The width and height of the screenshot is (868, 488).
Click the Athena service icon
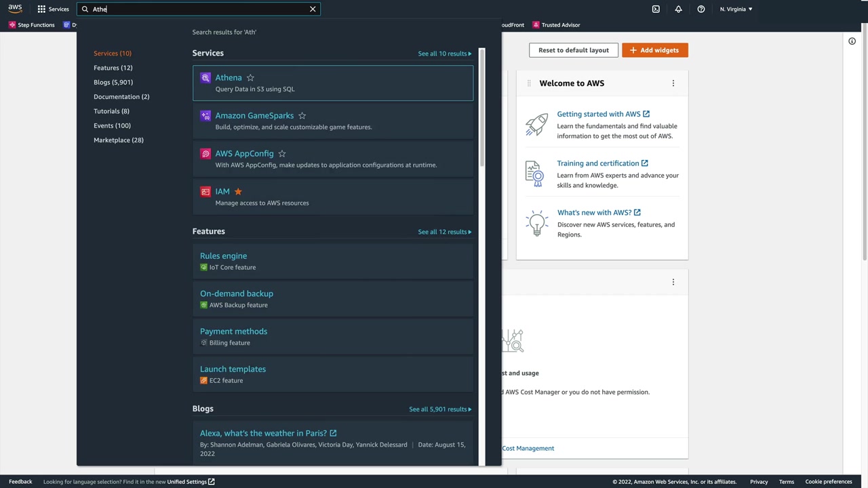click(x=205, y=78)
